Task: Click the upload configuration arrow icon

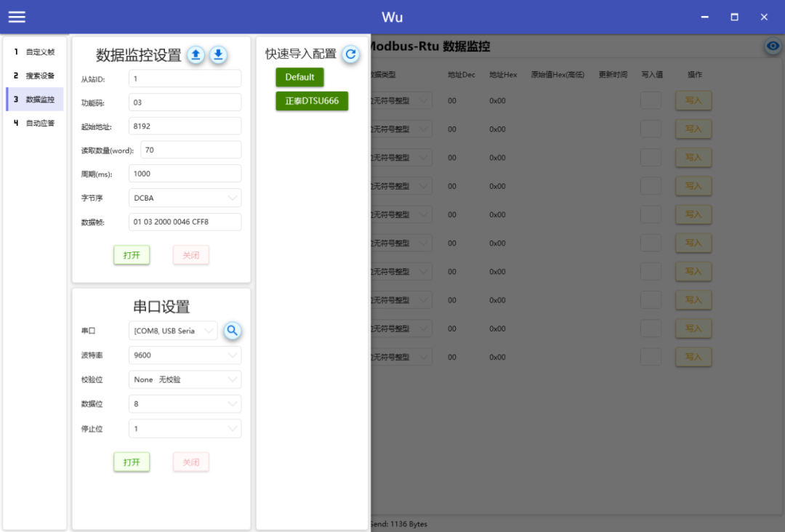Action: (195, 55)
